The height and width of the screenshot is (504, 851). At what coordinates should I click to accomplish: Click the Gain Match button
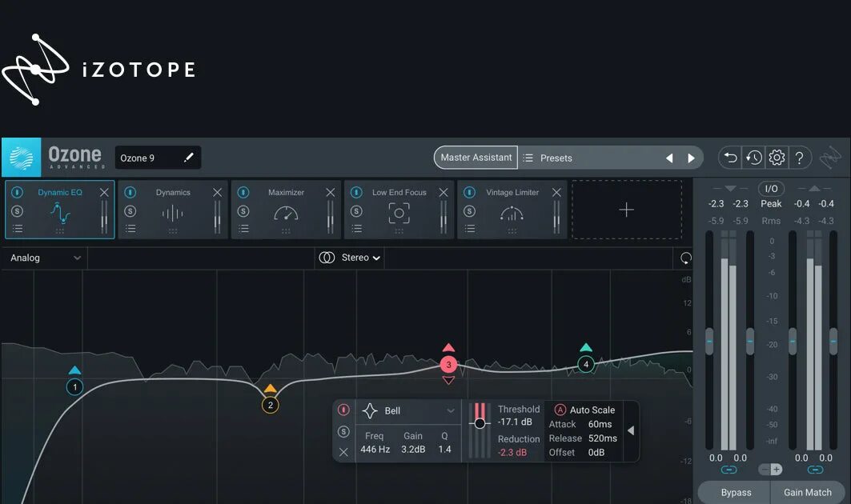pos(808,493)
